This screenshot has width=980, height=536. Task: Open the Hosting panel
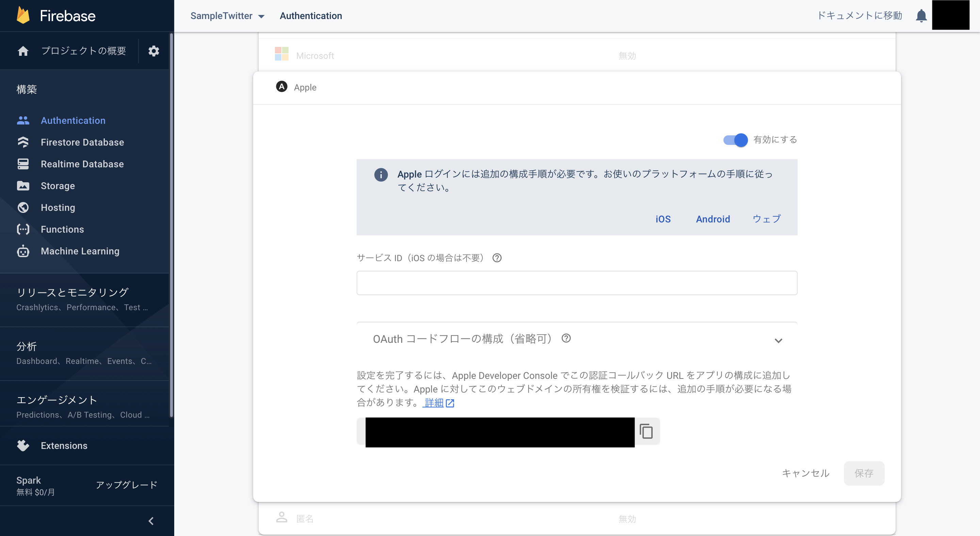click(58, 207)
